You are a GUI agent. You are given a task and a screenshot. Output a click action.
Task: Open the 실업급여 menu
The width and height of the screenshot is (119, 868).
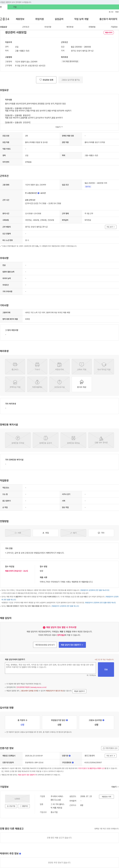(59, 19)
